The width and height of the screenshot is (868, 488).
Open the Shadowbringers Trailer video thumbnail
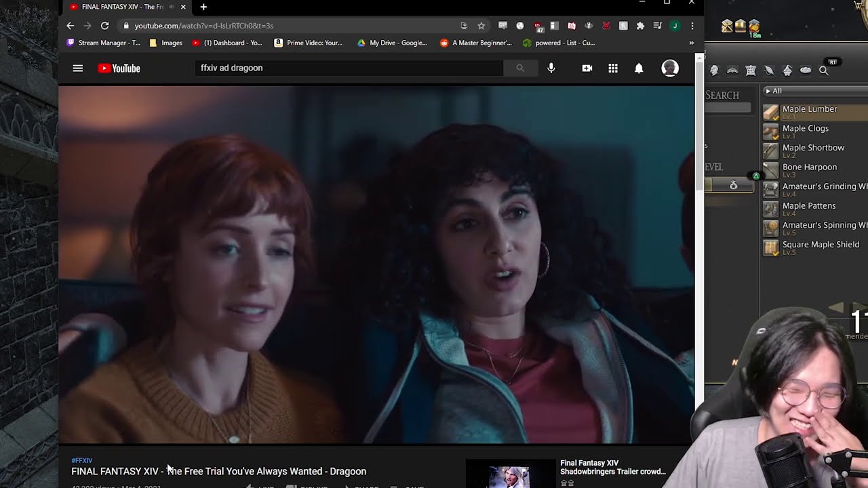tap(511, 474)
